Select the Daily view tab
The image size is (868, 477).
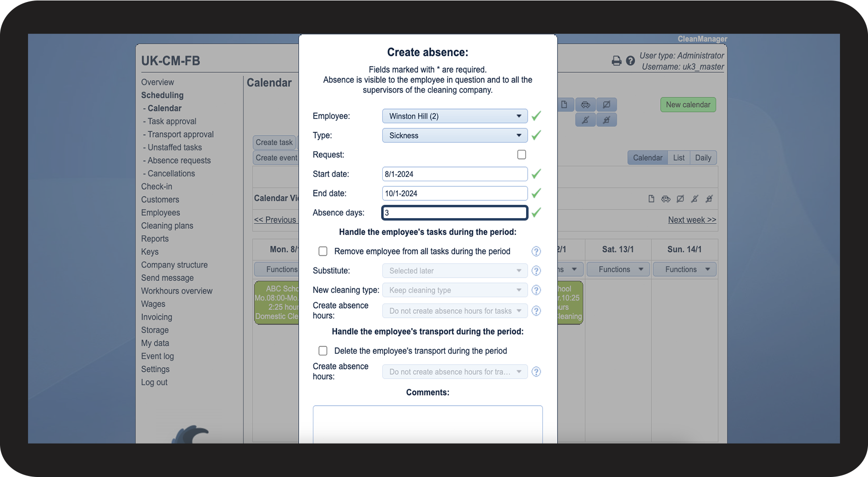click(x=703, y=158)
